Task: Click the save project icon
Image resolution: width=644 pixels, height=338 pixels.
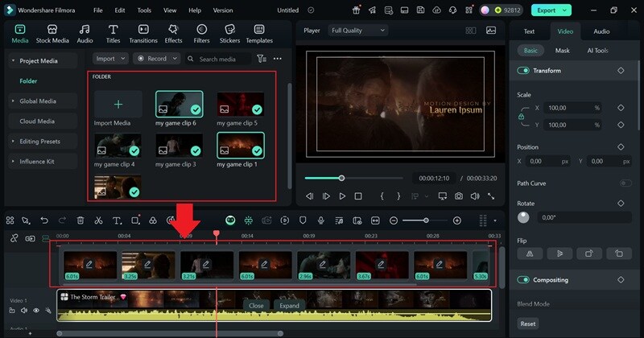Action: 420,10
